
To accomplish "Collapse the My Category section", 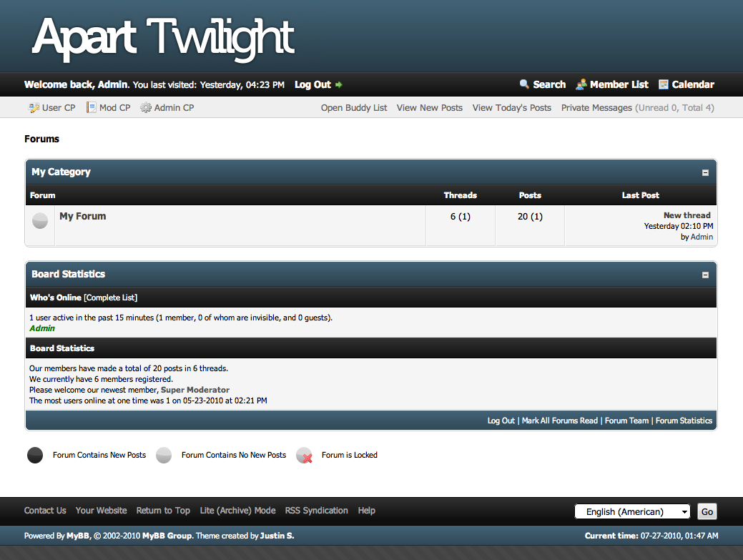I will [x=705, y=172].
